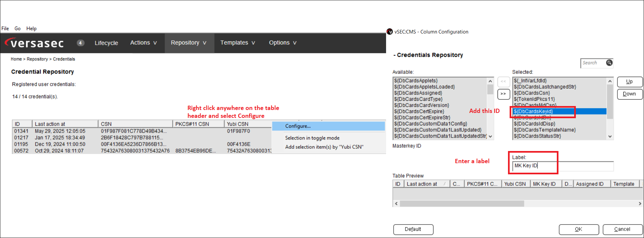Click the Default button
Image resolution: width=644 pixels, height=238 pixels.
point(413,229)
